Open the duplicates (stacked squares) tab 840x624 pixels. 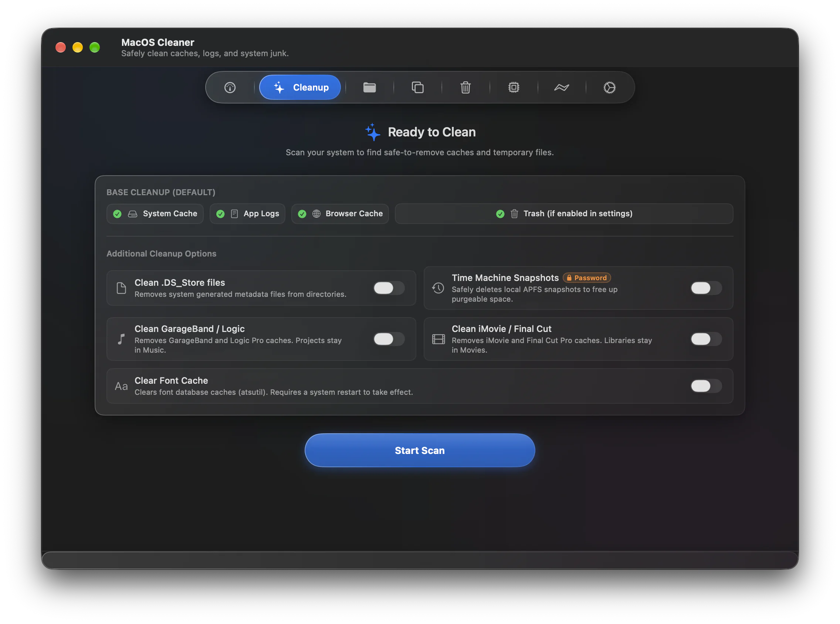(x=417, y=88)
